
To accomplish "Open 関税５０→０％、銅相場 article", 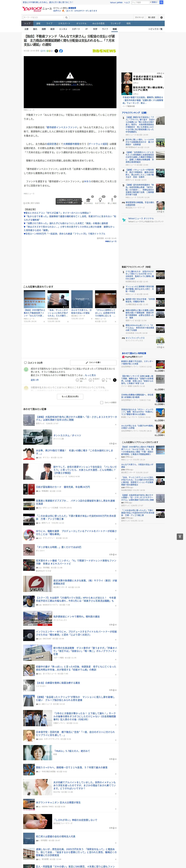I will [72, 767].
